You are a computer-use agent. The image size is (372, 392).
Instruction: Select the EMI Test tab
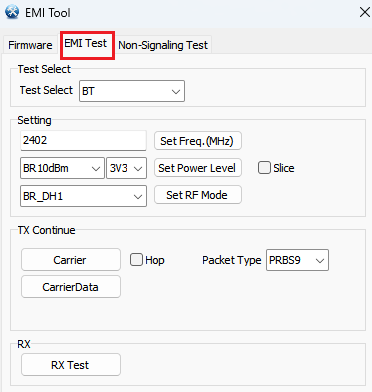pos(86,44)
